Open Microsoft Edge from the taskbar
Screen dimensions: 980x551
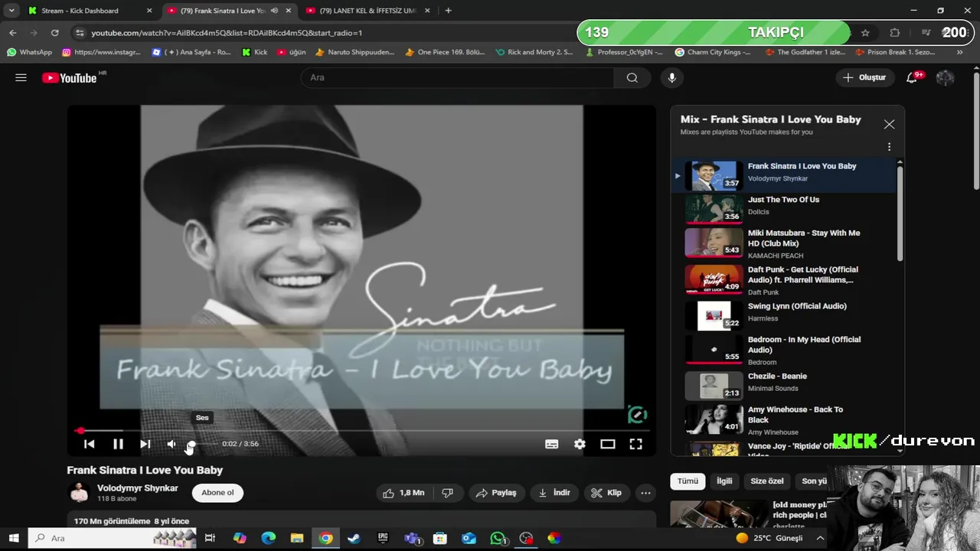(x=268, y=538)
